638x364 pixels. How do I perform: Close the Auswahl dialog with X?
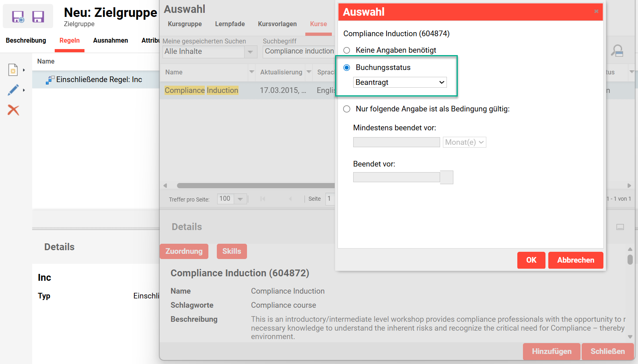coord(596,11)
